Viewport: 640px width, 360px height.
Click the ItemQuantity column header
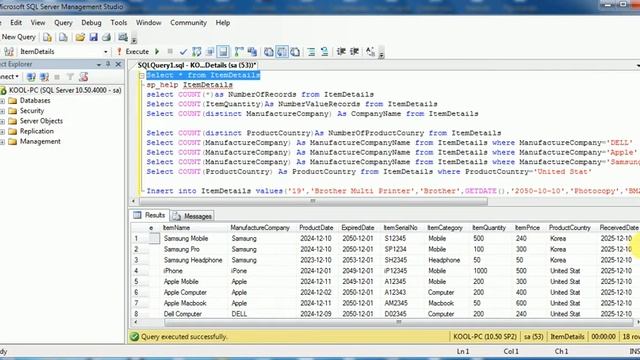tap(489, 228)
